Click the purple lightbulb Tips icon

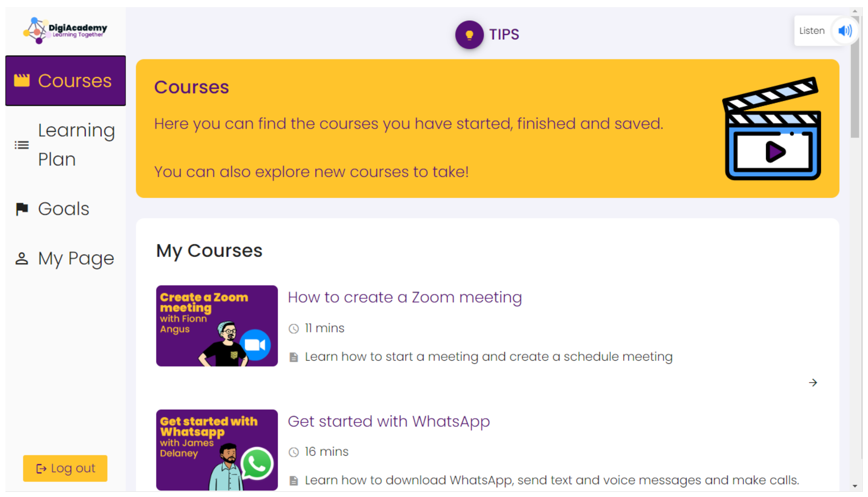point(469,34)
